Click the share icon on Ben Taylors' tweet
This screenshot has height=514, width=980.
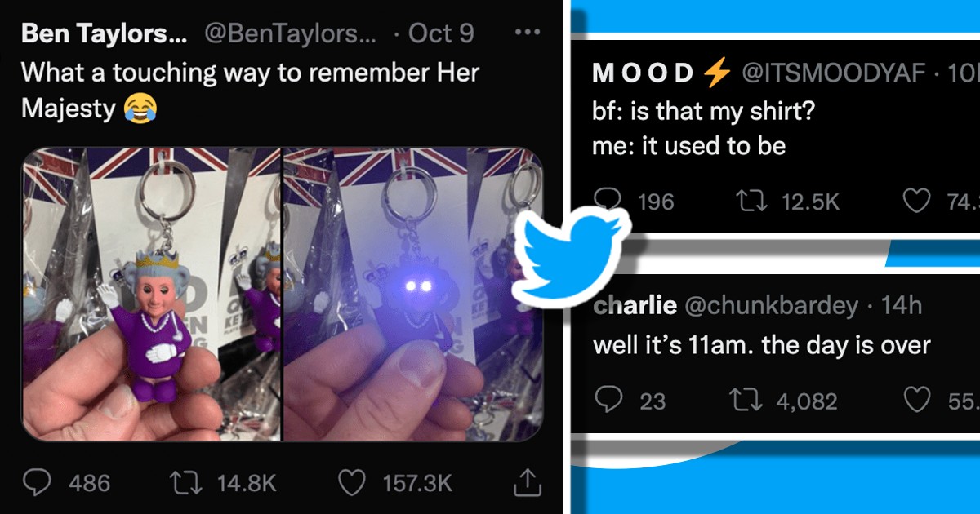(528, 482)
